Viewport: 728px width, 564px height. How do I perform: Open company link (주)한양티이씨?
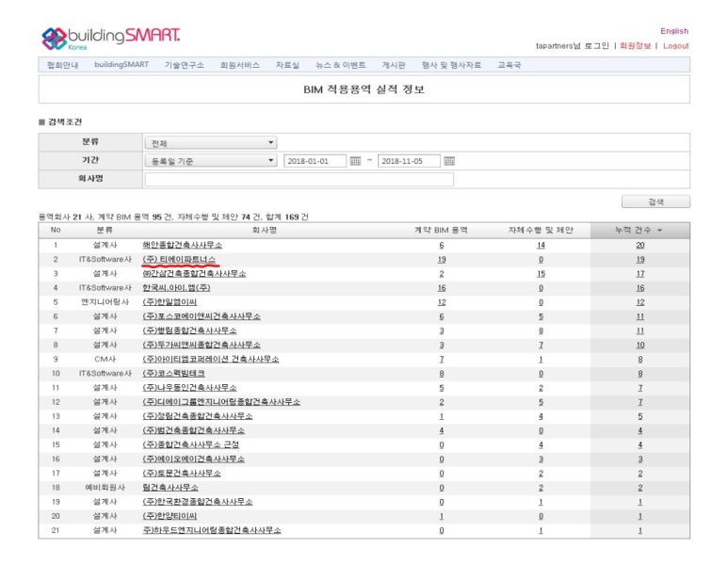click(x=170, y=516)
